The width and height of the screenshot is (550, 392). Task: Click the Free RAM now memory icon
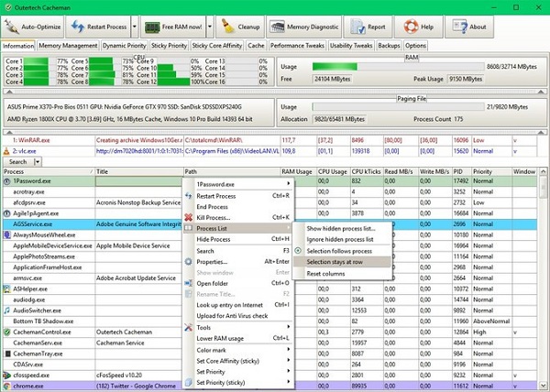152,27
